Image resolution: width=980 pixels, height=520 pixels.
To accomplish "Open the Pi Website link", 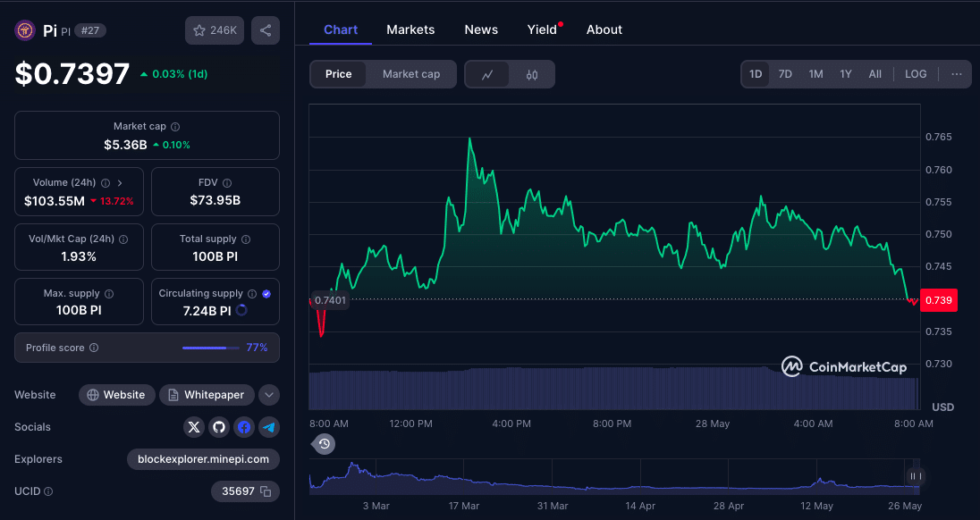I will click(117, 395).
